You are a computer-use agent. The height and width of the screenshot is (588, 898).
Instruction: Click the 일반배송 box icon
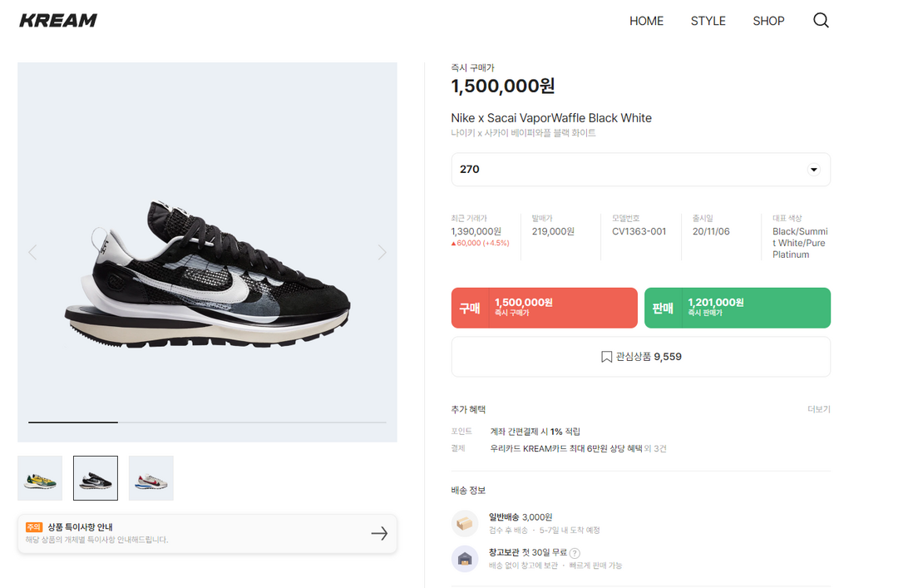[x=465, y=523]
